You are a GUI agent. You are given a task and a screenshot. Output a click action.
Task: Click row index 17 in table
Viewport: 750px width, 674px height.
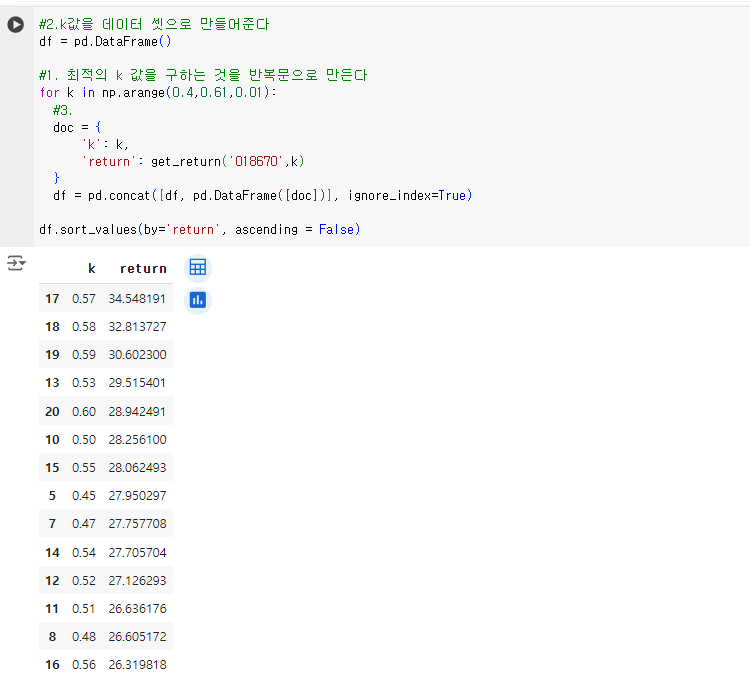pos(52,298)
